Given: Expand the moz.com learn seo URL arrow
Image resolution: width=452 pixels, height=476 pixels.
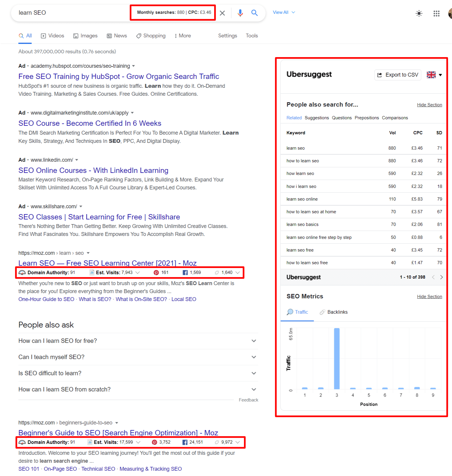Looking at the screenshot, I should [88, 253].
